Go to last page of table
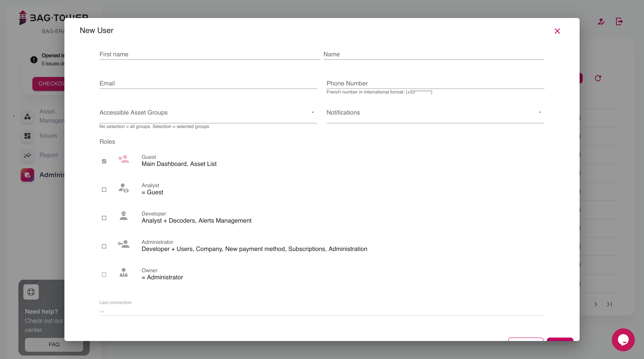 click(609, 304)
